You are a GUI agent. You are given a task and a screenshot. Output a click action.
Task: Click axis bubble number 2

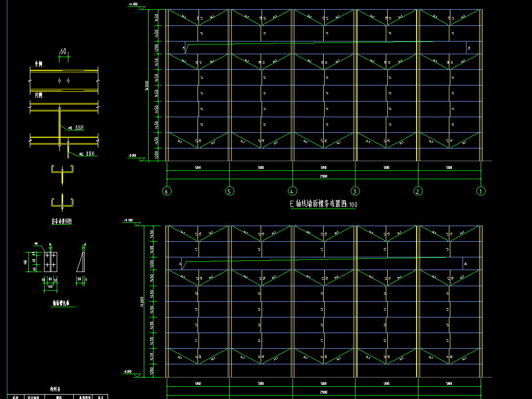pyautogui.click(x=418, y=191)
